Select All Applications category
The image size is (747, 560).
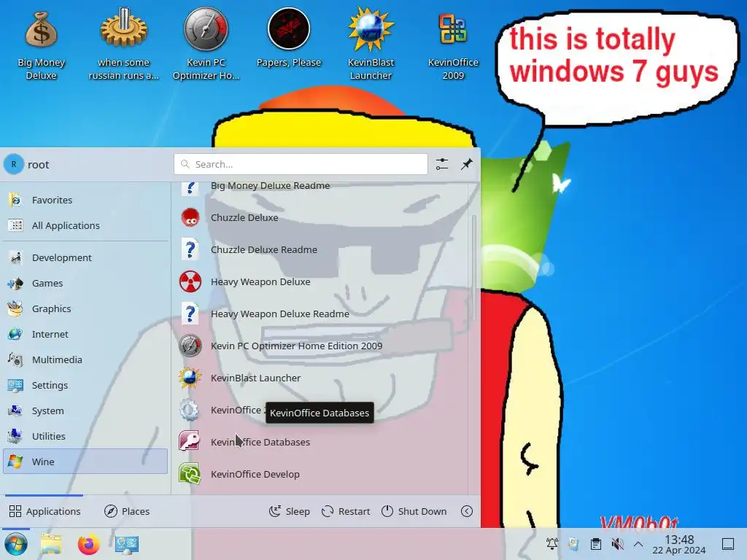coord(85,225)
